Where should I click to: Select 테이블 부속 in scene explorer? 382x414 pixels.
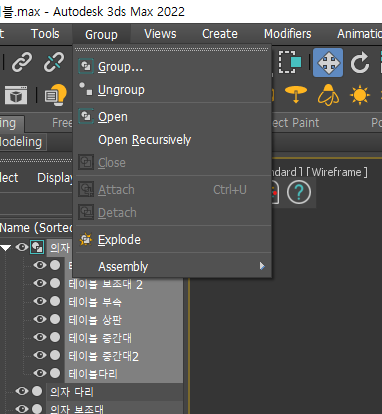tap(95, 302)
